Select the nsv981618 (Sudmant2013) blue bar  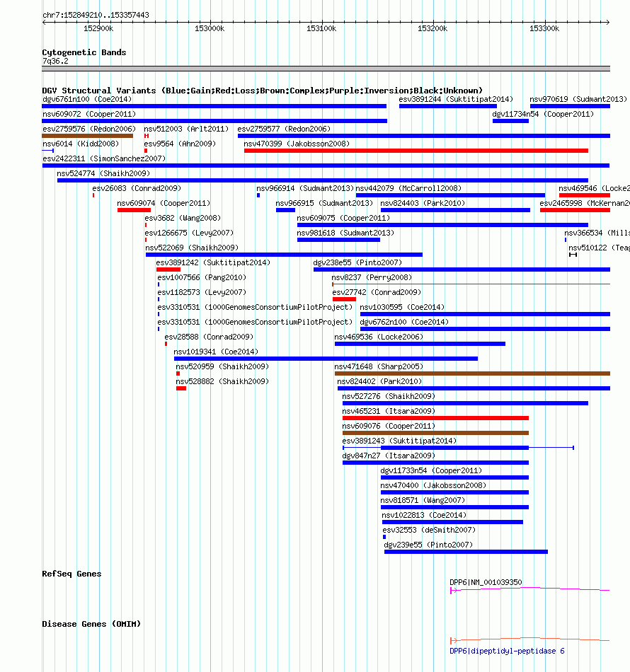tap(339, 240)
